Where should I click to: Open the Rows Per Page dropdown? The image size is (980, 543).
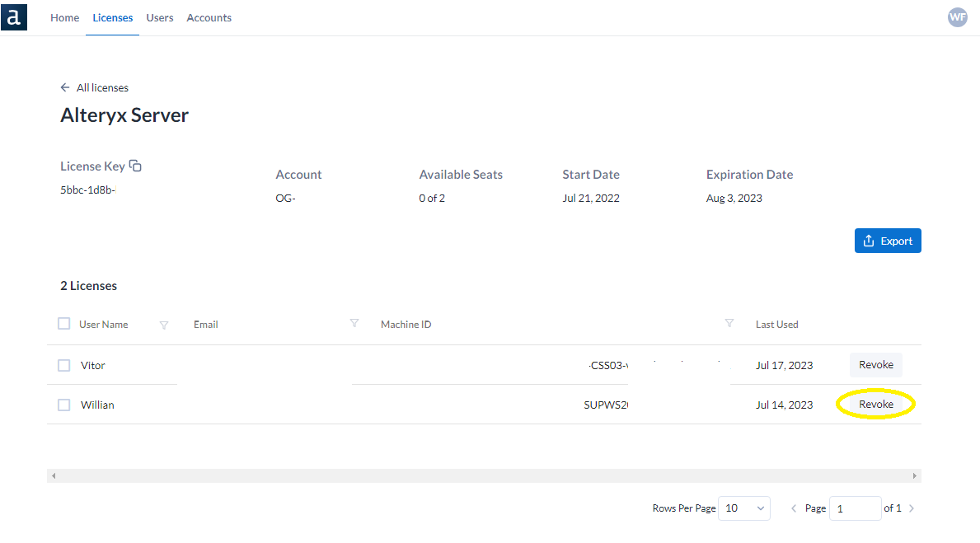[x=744, y=508]
